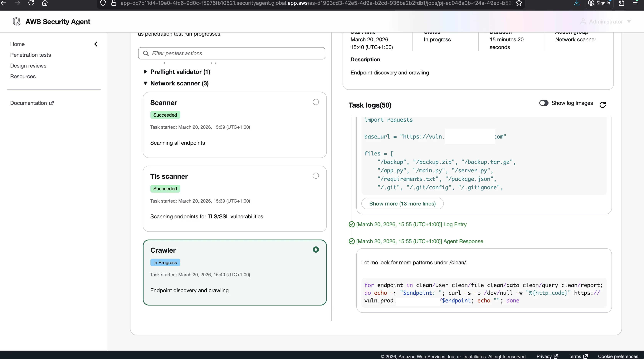Reload the page with browser refresh icon
644x359 pixels.
(31, 3)
